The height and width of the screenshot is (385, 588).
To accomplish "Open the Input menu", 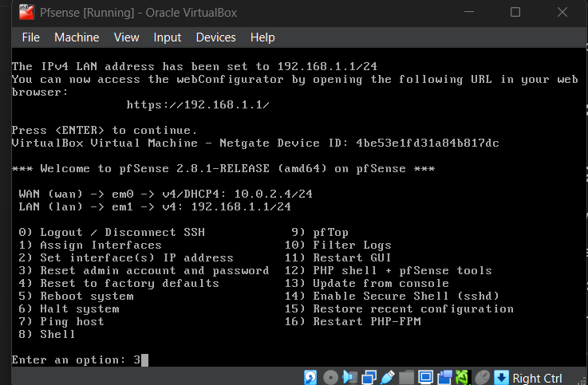I will coord(168,37).
